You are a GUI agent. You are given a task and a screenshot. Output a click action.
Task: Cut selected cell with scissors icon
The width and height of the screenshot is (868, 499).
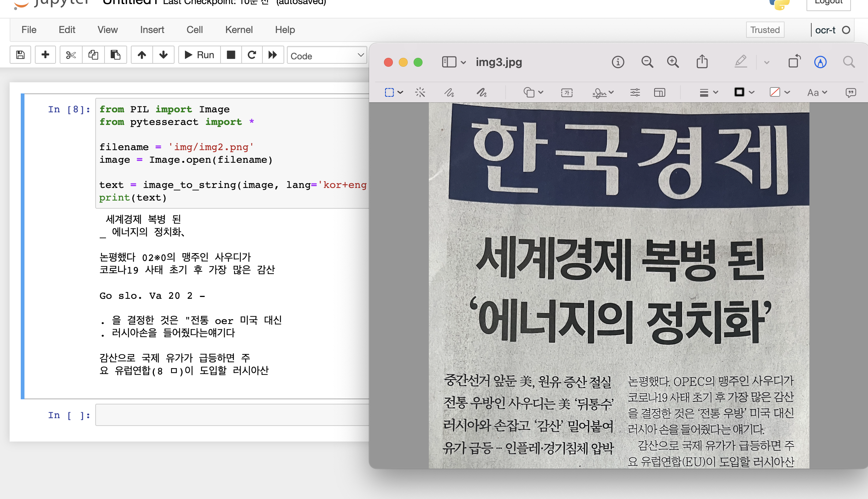click(70, 55)
